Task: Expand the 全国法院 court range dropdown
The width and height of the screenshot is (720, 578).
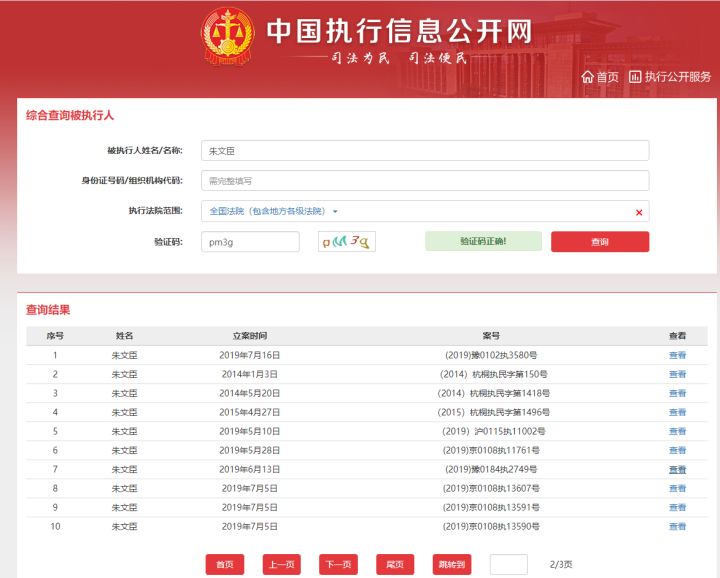Action: pyautogui.click(x=274, y=211)
